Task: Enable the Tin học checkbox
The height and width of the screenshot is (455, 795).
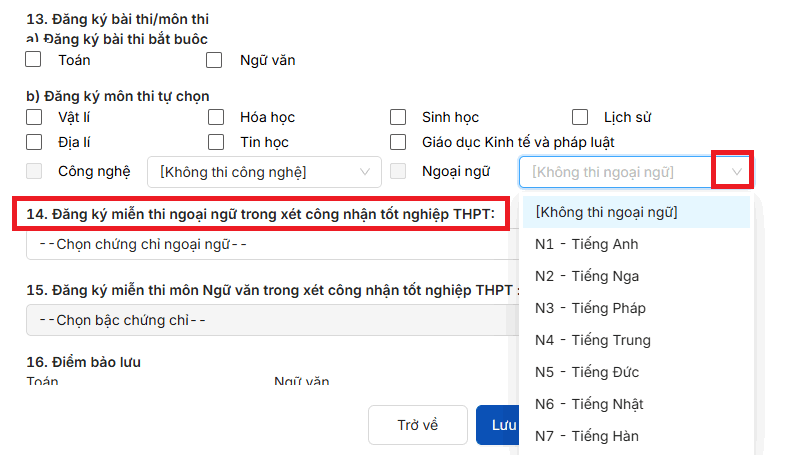Action: (216, 143)
